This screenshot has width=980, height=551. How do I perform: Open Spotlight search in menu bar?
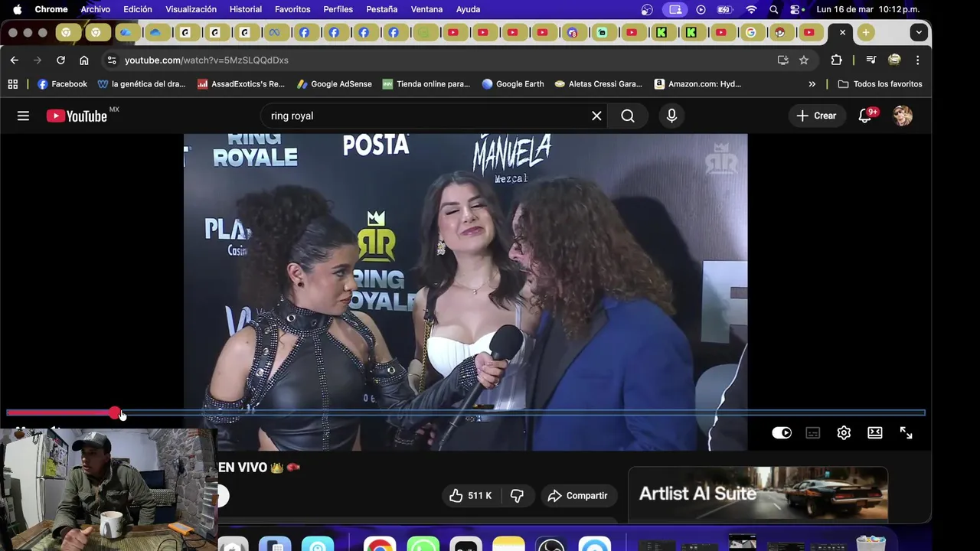point(774,9)
